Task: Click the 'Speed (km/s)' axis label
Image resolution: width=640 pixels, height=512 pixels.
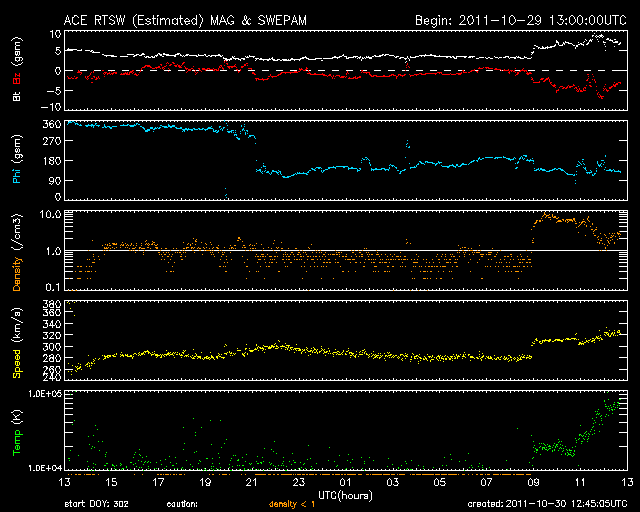Action: [17, 343]
